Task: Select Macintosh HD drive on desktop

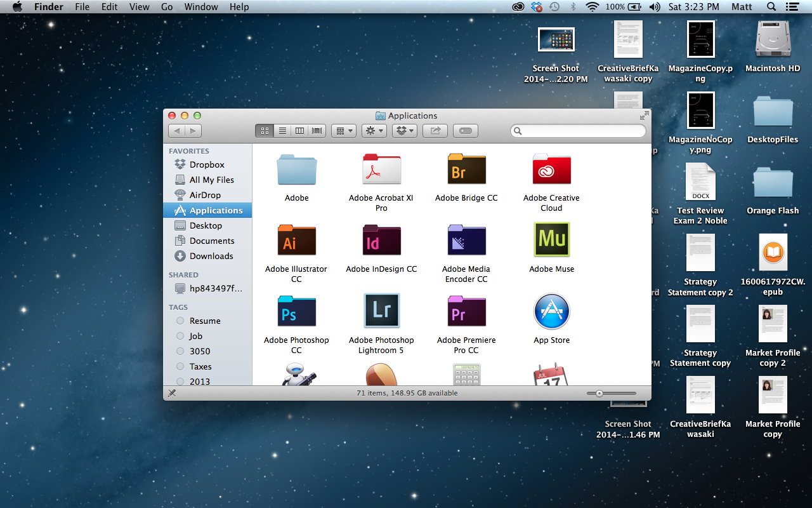Action: coord(773,39)
